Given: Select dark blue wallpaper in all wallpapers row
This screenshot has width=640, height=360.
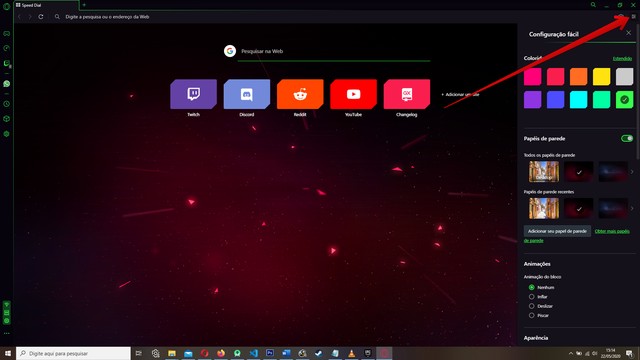Looking at the screenshot, I should [x=613, y=171].
